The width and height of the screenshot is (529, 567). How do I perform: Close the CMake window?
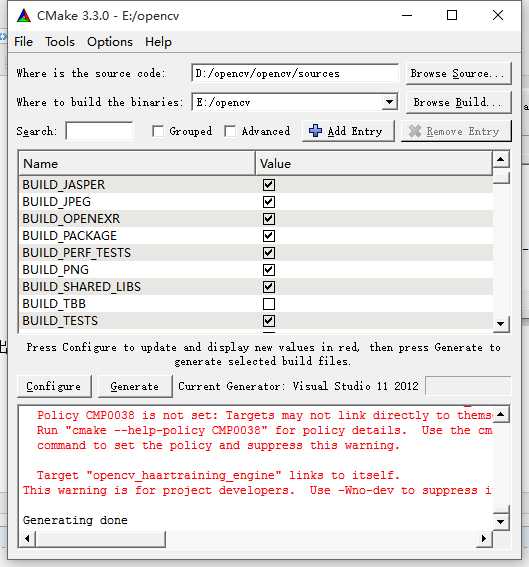coord(498,16)
